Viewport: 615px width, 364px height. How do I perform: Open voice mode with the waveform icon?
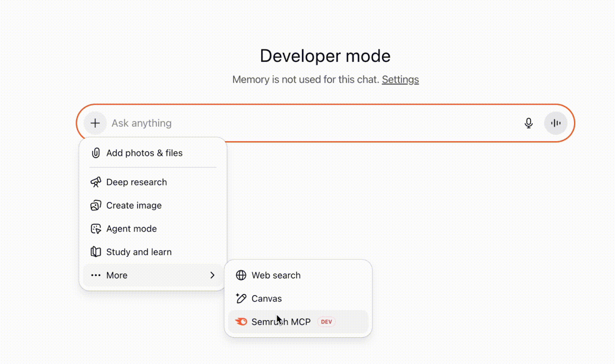click(556, 123)
